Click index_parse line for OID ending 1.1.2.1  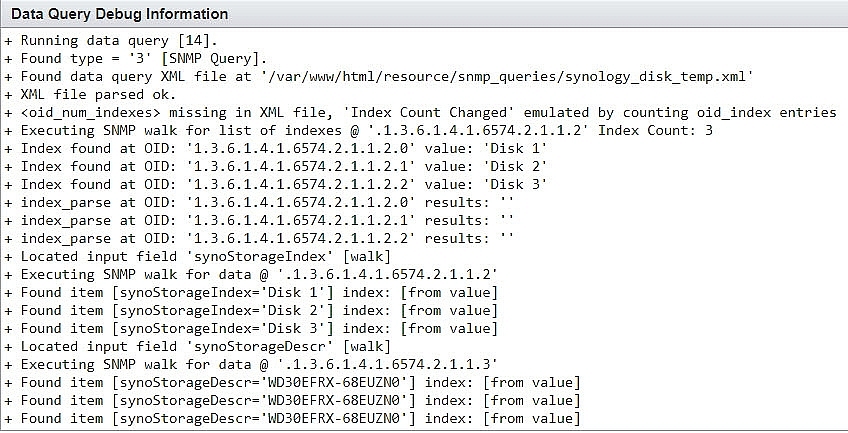[x=259, y=221]
